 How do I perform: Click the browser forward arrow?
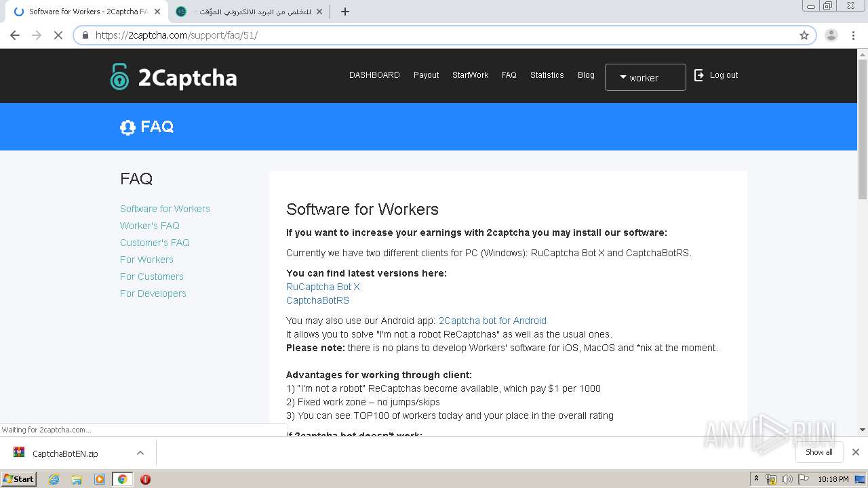(x=37, y=35)
